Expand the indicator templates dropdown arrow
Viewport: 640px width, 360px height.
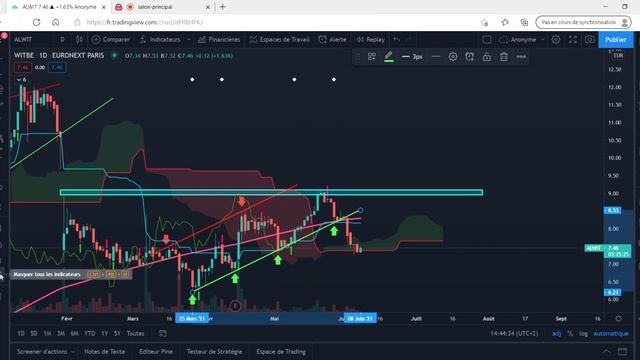tap(189, 40)
